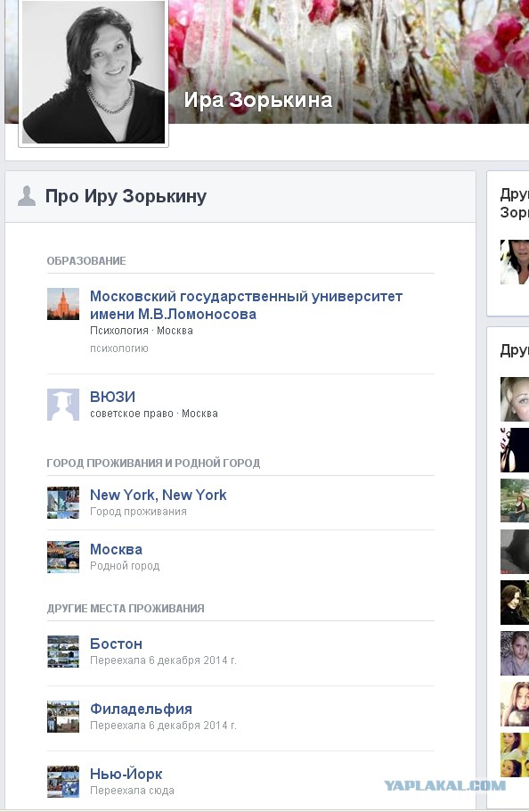Viewport: 529px width, 812px height.
Task: Click the Филадельфия place thumbnail icon
Action: click(x=63, y=717)
